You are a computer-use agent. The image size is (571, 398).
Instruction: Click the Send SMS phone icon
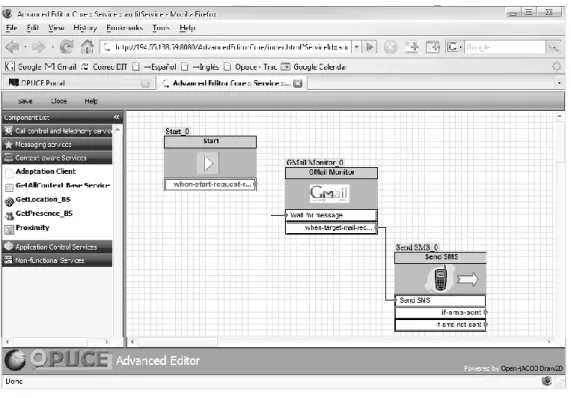point(441,279)
